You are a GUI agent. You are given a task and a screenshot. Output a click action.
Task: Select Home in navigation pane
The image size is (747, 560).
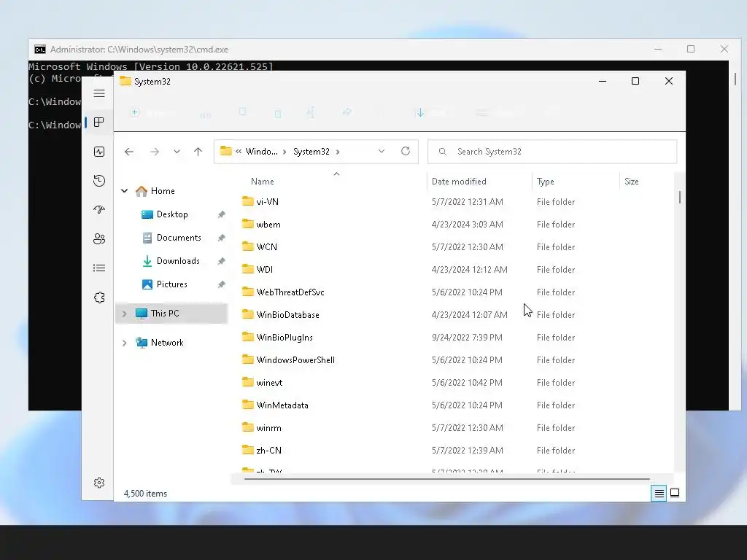click(163, 191)
